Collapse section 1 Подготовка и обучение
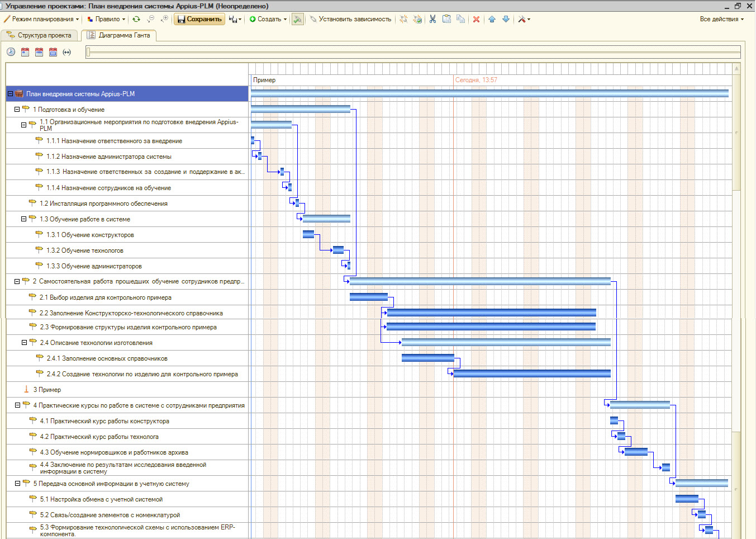Screen dimensions: 756x539 [x=17, y=110]
